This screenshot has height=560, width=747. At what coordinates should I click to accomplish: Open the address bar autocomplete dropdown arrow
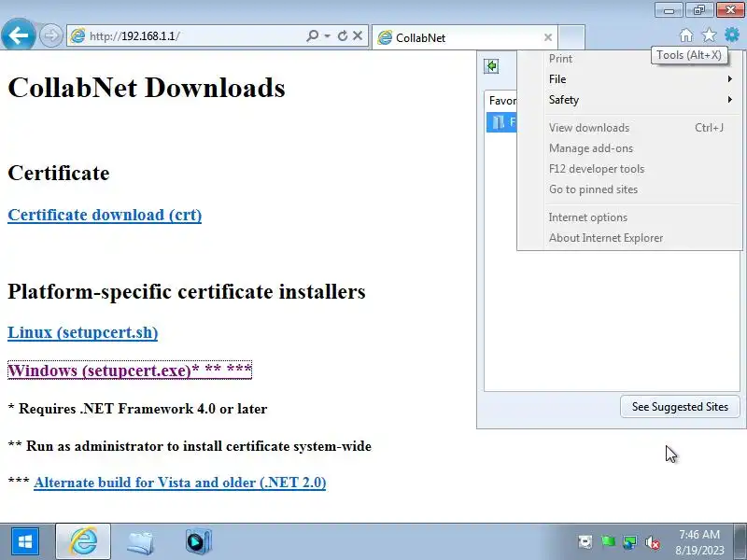tap(328, 35)
